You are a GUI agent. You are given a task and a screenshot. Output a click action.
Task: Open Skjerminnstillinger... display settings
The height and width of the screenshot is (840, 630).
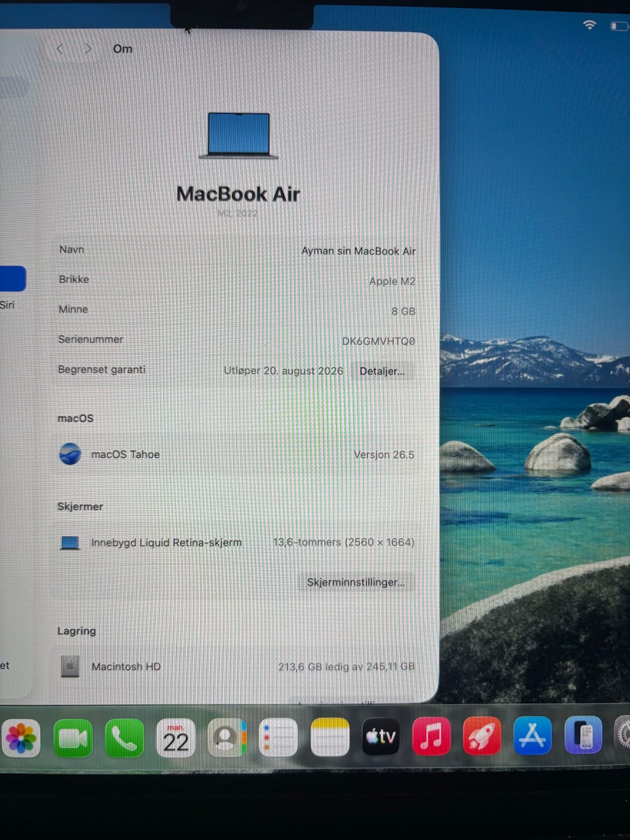(x=356, y=582)
